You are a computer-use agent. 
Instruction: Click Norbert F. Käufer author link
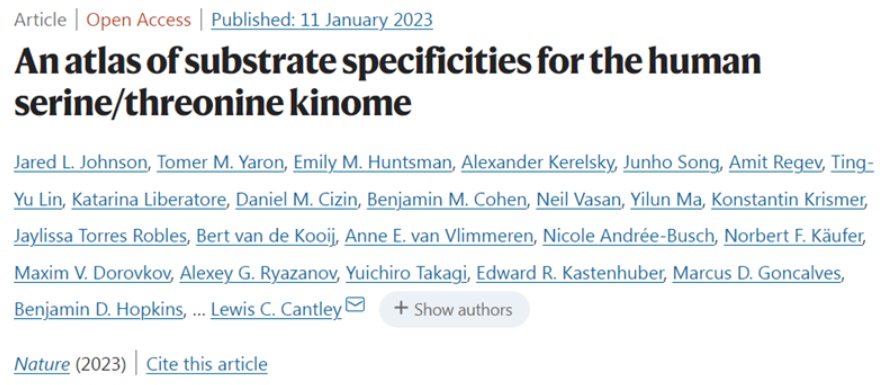click(793, 236)
